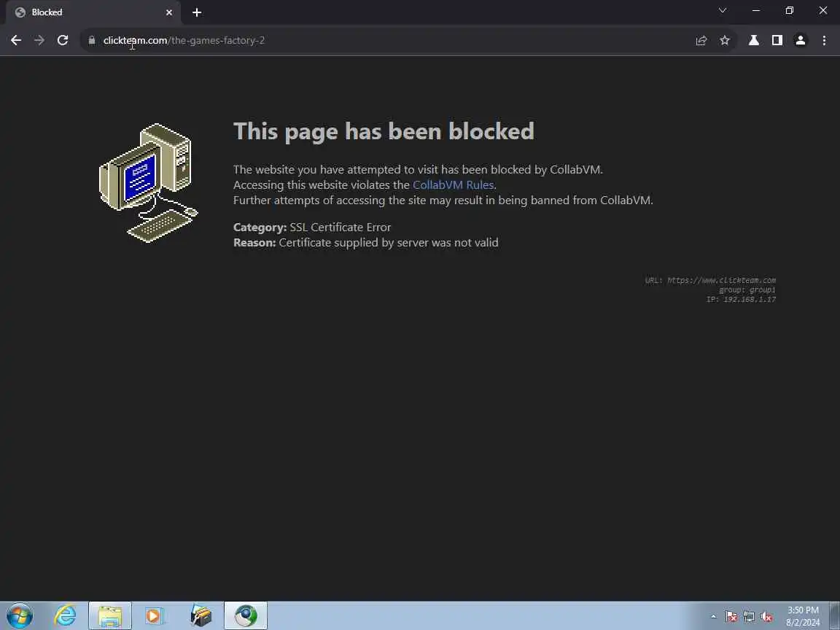Click the 'This page has been blocked' heading
This screenshot has width=840, height=630.
384,131
